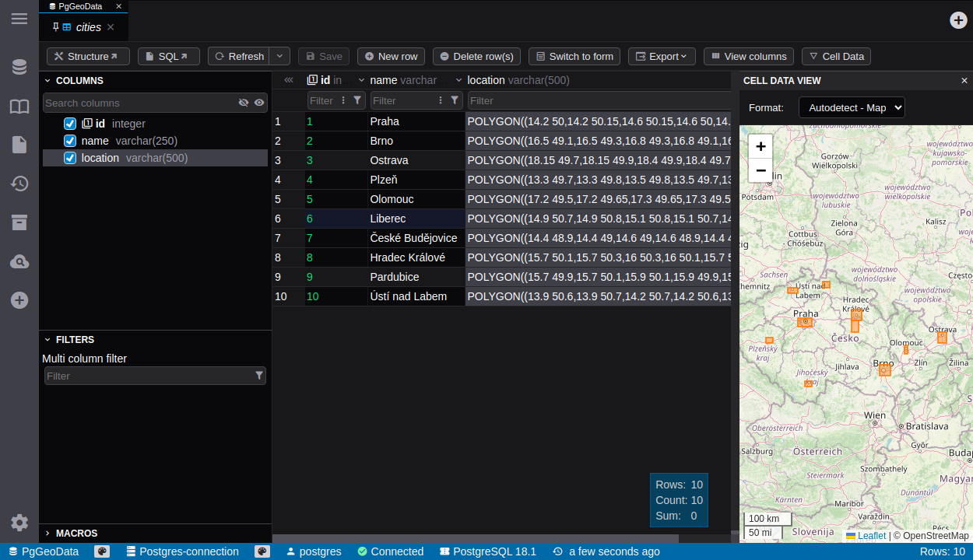The height and width of the screenshot is (560, 973).
Task: Click the database connections icon in sidebar
Action: (x=19, y=67)
